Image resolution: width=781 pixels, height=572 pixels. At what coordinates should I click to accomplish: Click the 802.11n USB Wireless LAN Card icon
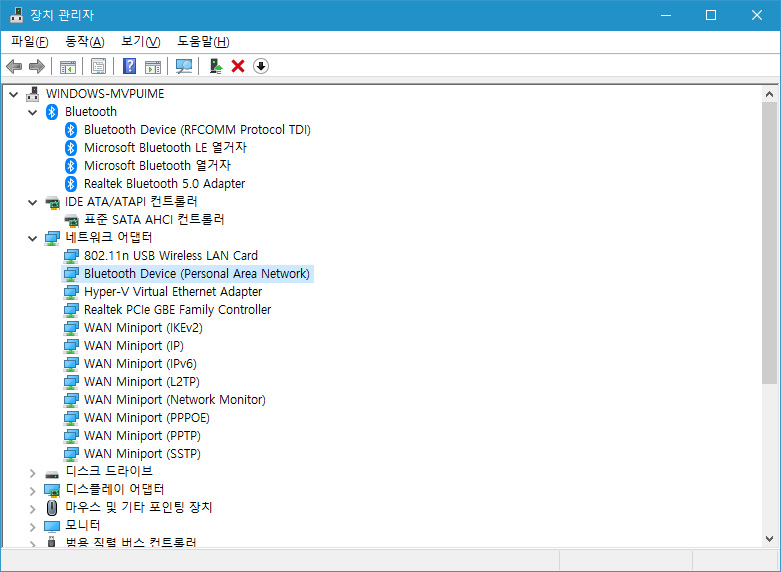pos(71,256)
